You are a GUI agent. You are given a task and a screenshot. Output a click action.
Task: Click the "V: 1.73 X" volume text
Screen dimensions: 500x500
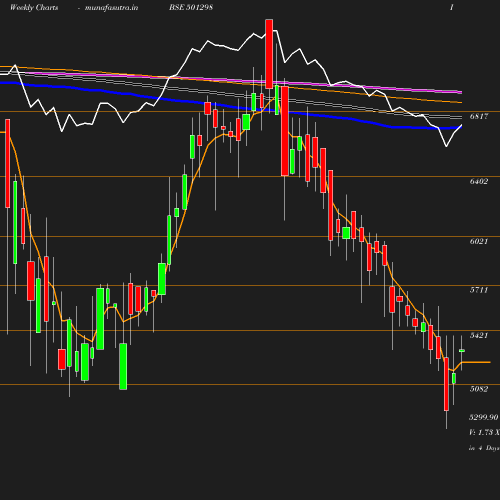(484, 432)
